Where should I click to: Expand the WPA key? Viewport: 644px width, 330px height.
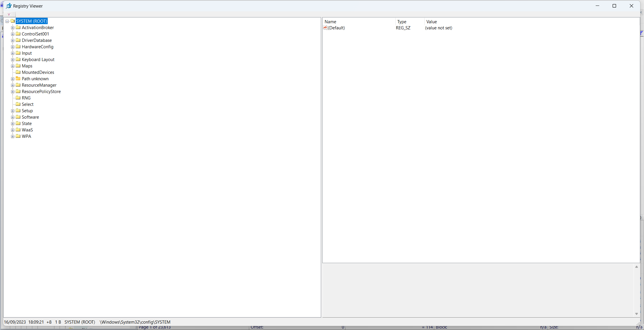[x=13, y=136]
